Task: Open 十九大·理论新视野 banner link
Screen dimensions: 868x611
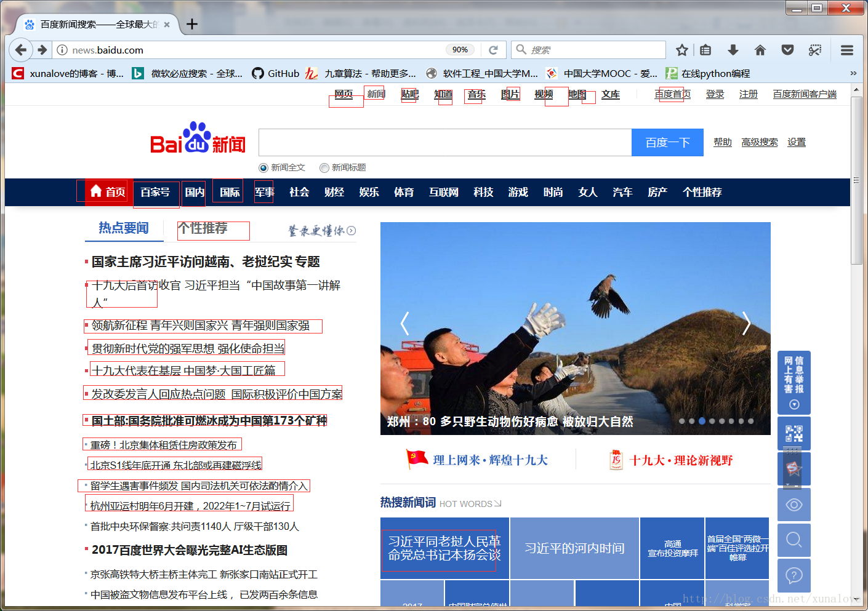Action: coord(670,460)
